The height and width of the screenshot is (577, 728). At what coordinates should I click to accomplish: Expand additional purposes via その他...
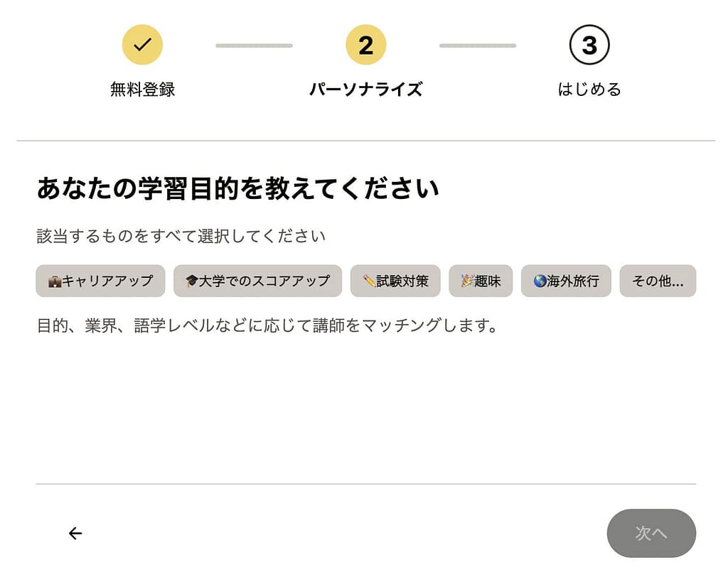click(x=658, y=281)
